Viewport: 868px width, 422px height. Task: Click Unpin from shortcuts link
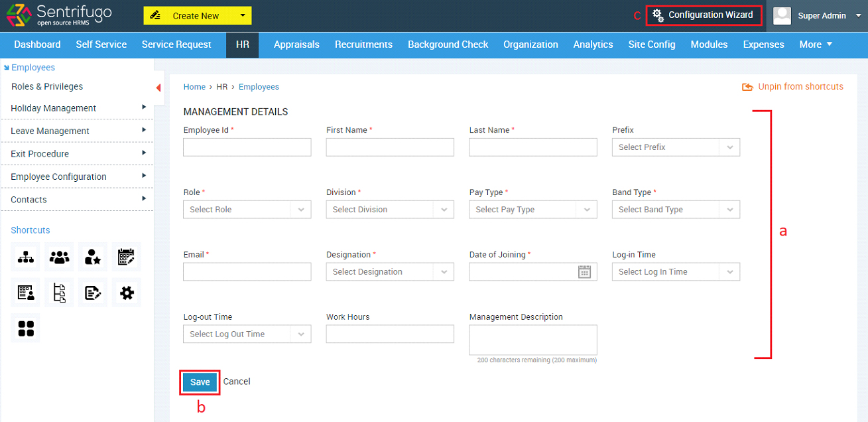pos(792,87)
